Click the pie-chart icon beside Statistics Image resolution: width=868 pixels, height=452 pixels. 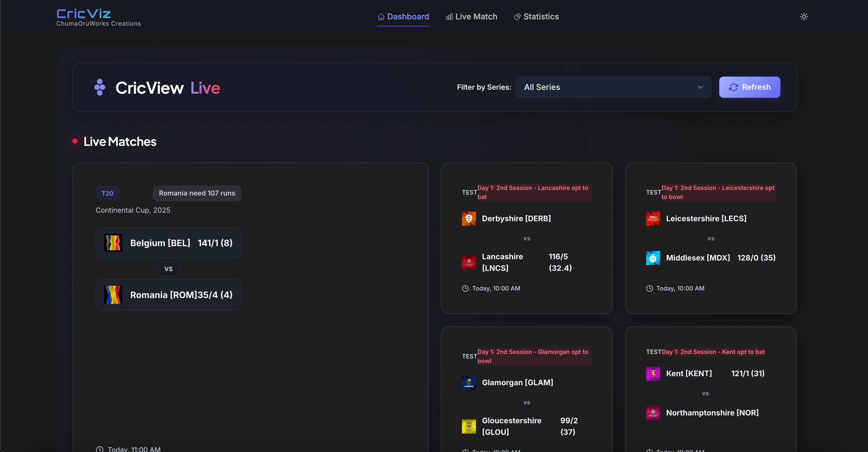coord(517,17)
